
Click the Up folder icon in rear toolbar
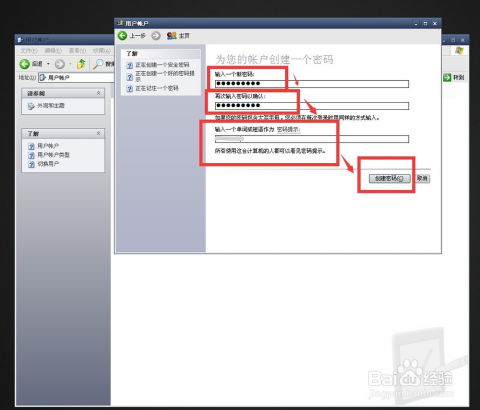81,64
